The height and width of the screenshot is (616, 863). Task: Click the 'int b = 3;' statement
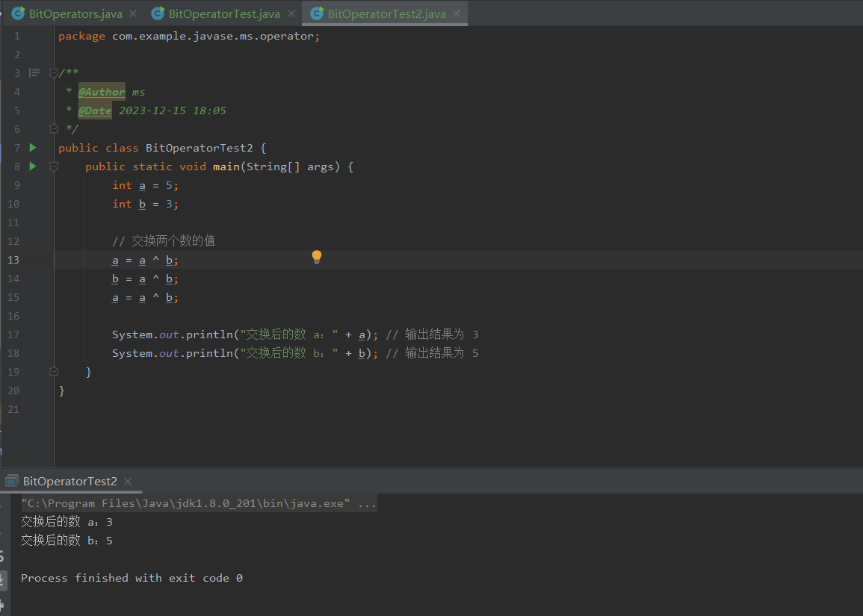145,204
